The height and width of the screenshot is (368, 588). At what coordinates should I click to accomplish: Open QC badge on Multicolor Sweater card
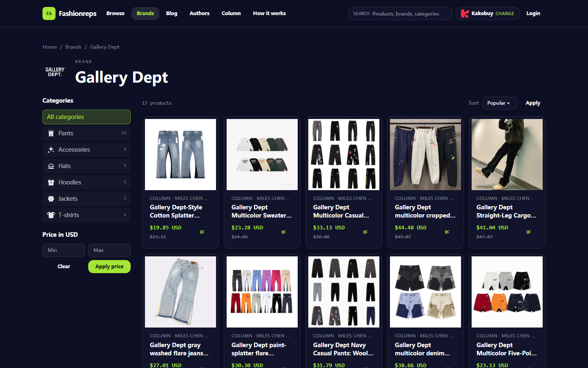(x=284, y=232)
